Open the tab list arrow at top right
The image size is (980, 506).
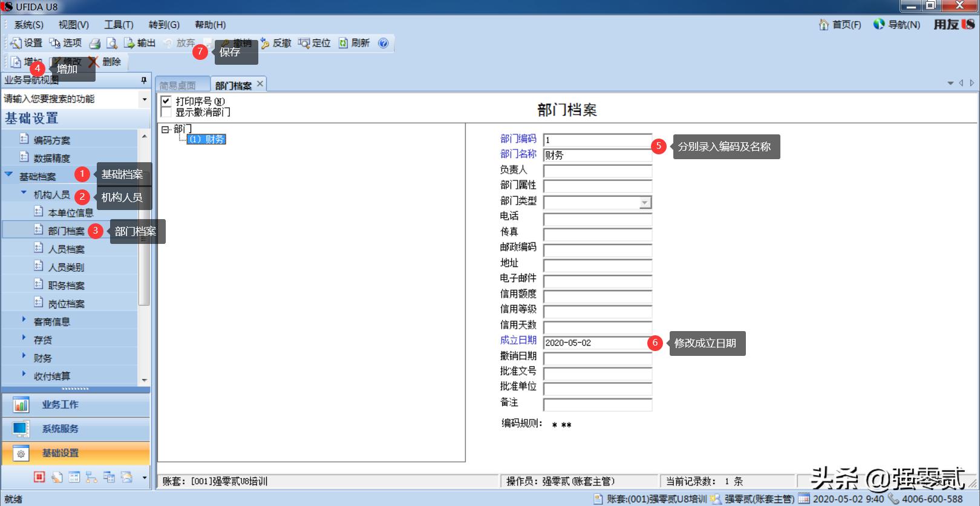point(950,84)
